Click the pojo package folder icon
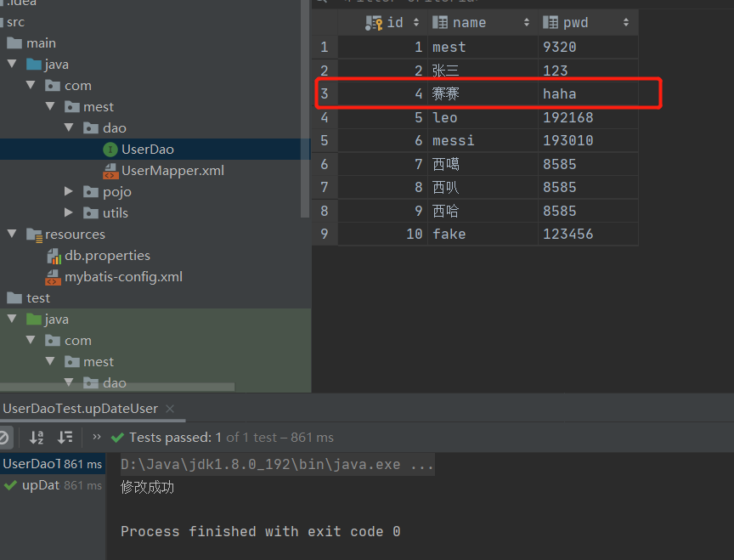The height and width of the screenshot is (560, 734). (90, 191)
